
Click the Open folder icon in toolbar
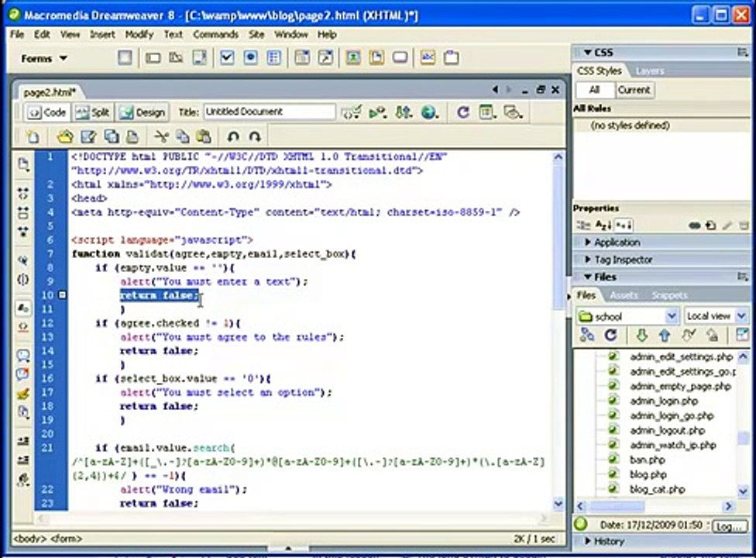(x=65, y=137)
